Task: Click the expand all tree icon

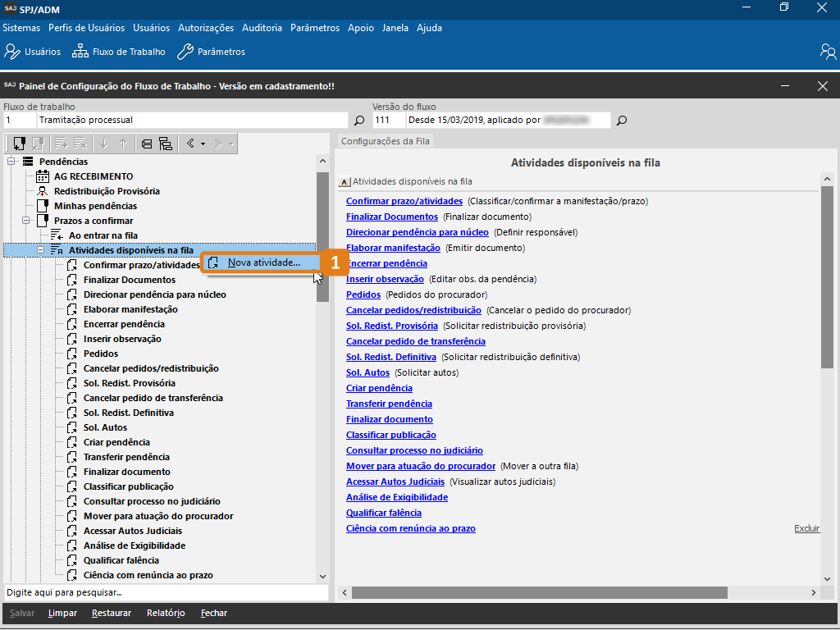Action: pyautogui.click(x=166, y=144)
